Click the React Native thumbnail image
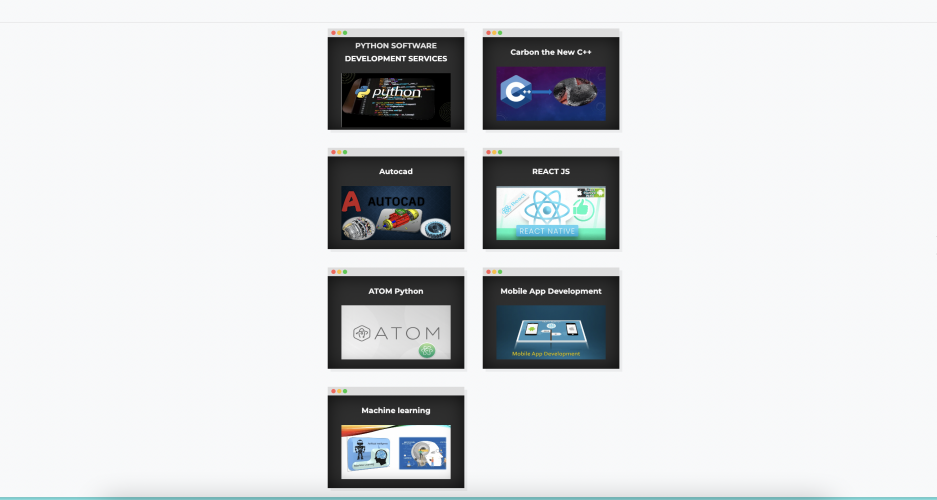 pyautogui.click(x=551, y=213)
